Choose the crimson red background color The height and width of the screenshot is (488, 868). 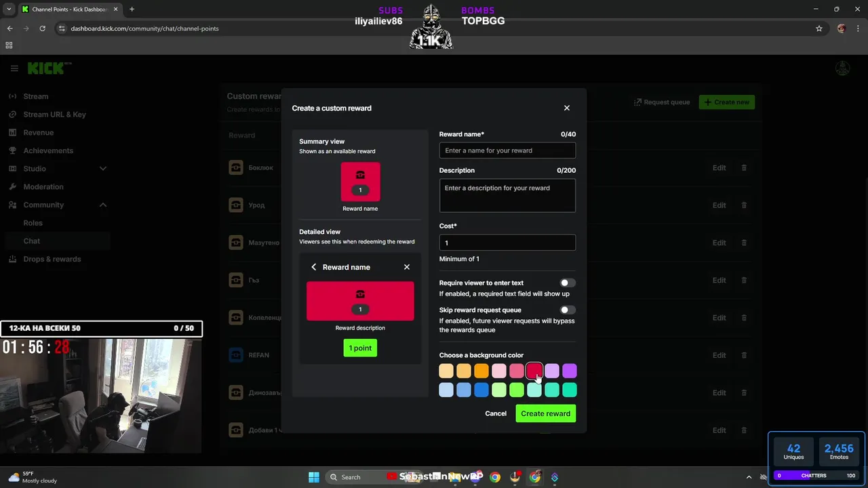[534, 371]
